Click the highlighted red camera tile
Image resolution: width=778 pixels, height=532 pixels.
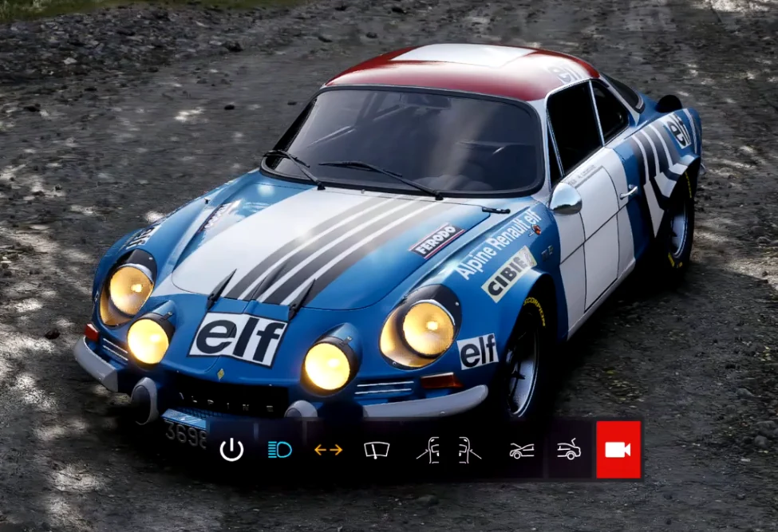click(617, 449)
